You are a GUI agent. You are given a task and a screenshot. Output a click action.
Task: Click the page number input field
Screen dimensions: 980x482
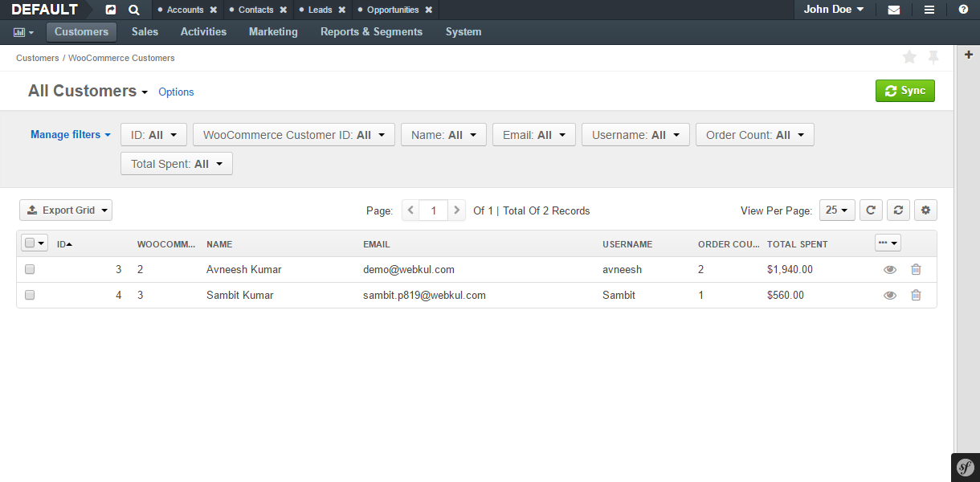[x=434, y=210]
